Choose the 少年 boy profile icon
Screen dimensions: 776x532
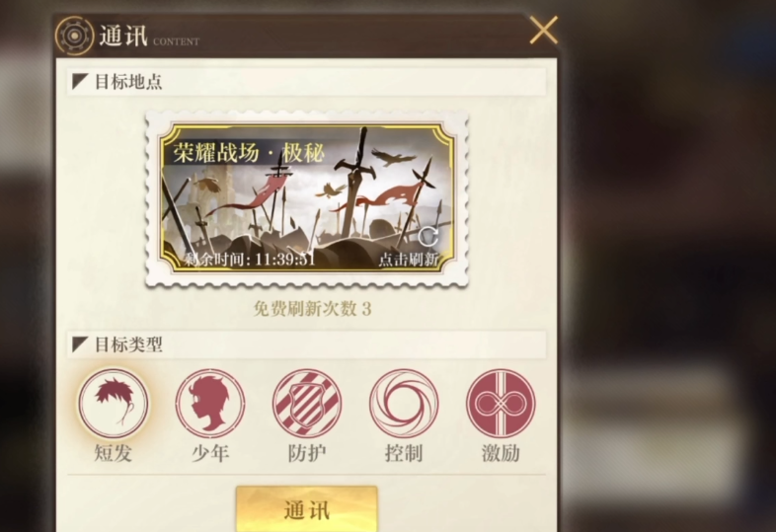click(210, 404)
